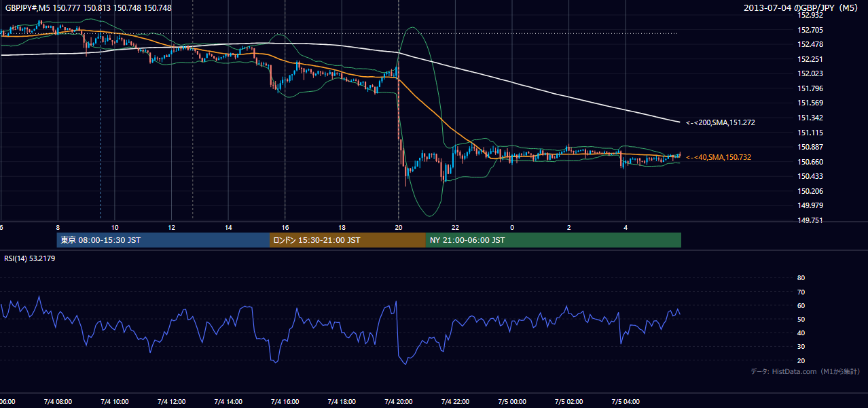Click the 7/4 22:00 bottom time label
The height and width of the screenshot is (408, 868).
click(x=455, y=402)
